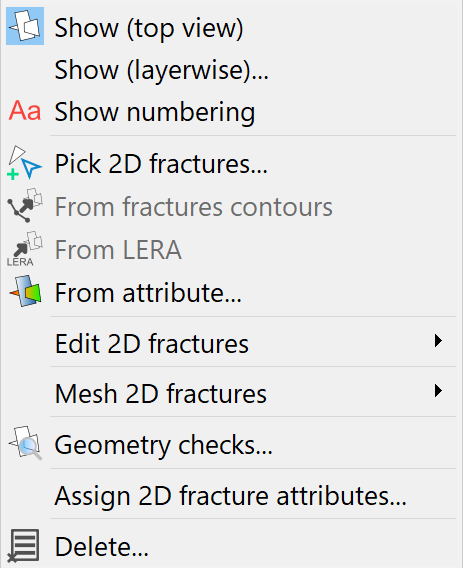463x568 pixels.
Task: Toggle Show (top view) option
Action: [x=231, y=28]
